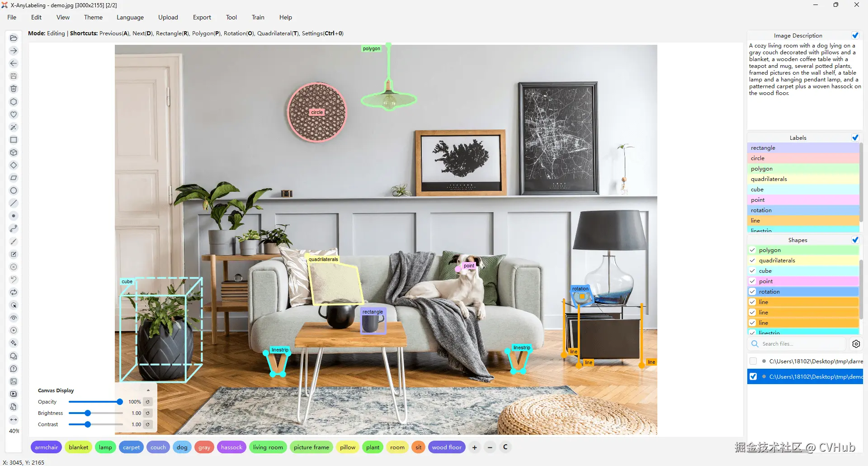Click the trash delete icon
The width and height of the screenshot is (868, 466).
[x=14, y=89]
